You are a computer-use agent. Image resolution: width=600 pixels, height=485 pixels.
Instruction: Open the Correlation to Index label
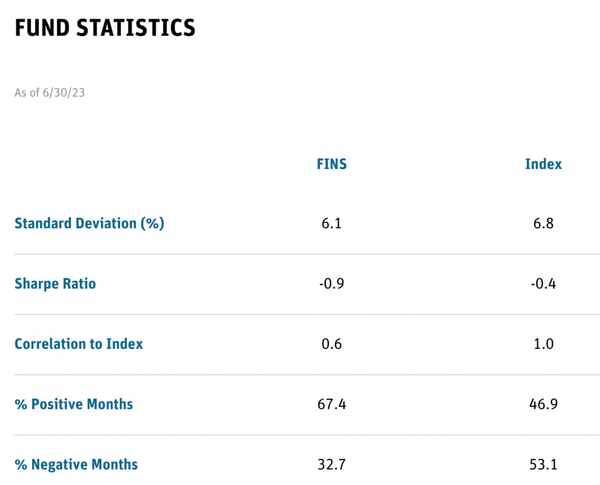point(79,344)
